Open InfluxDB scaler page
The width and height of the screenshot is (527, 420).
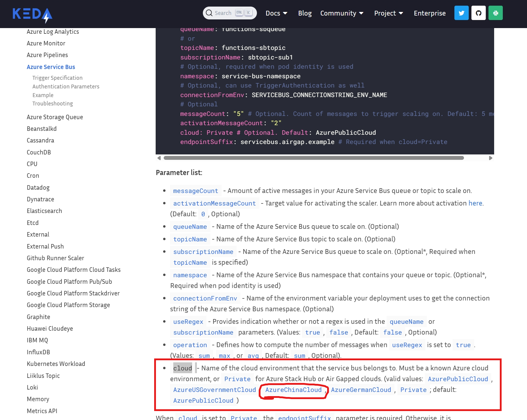(x=38, y=352)
